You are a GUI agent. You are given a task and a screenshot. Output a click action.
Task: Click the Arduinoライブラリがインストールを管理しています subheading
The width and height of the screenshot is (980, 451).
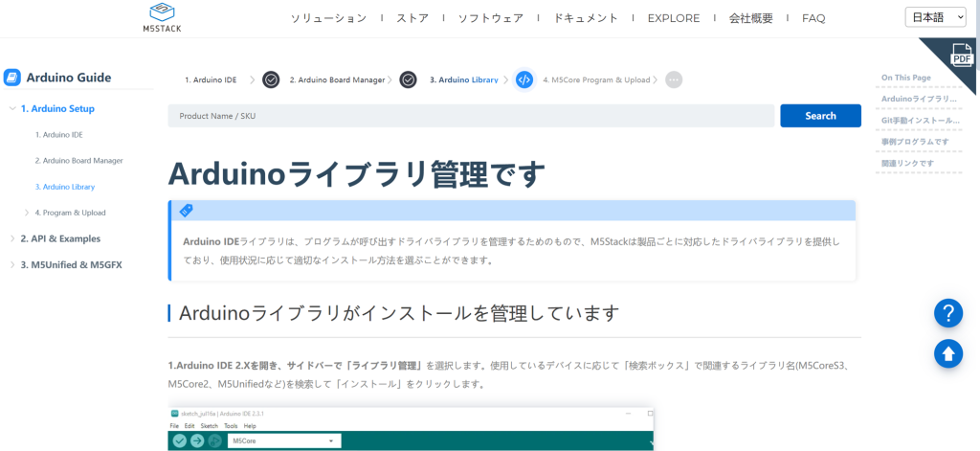click(399, 313)
